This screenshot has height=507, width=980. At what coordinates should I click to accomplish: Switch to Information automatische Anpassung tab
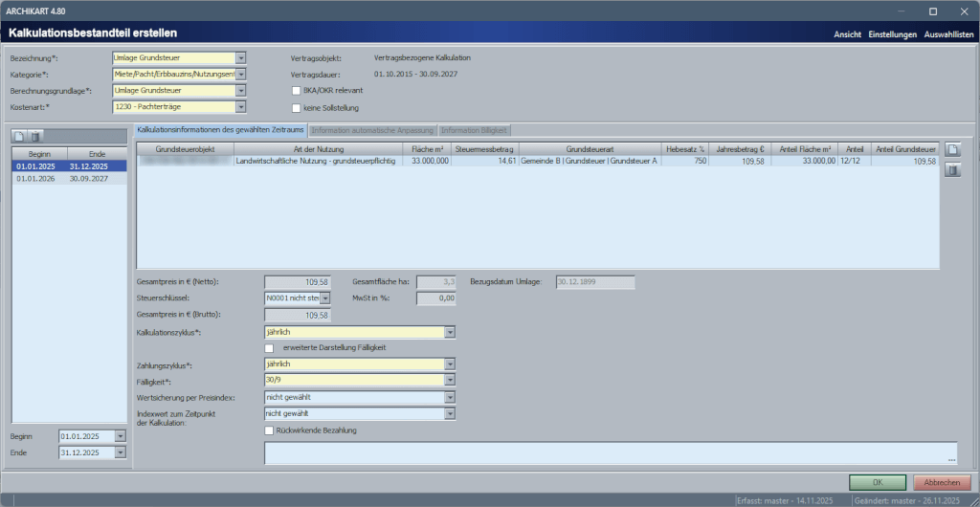(x=372, y=130)
